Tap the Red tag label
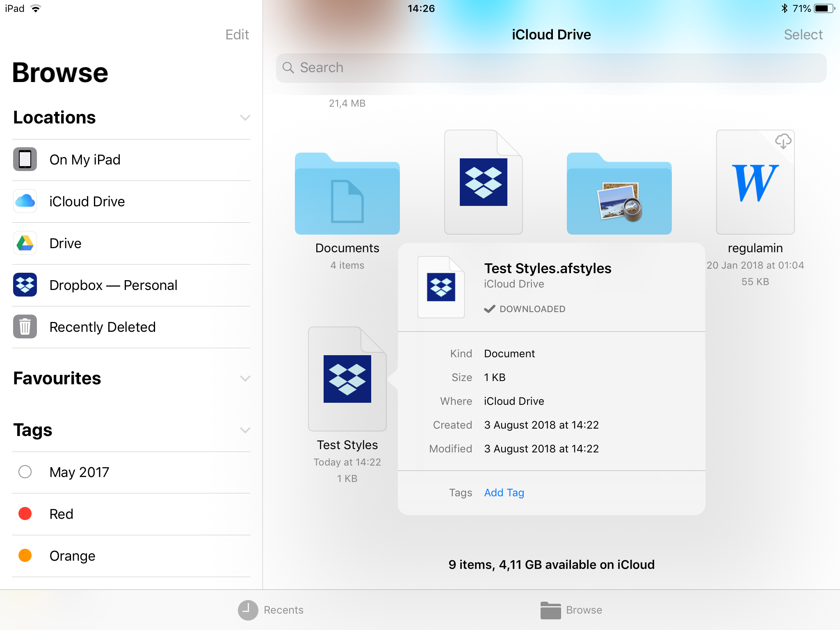Image resolution: width=840 pixels, height=630 pixels. (61, 514)
